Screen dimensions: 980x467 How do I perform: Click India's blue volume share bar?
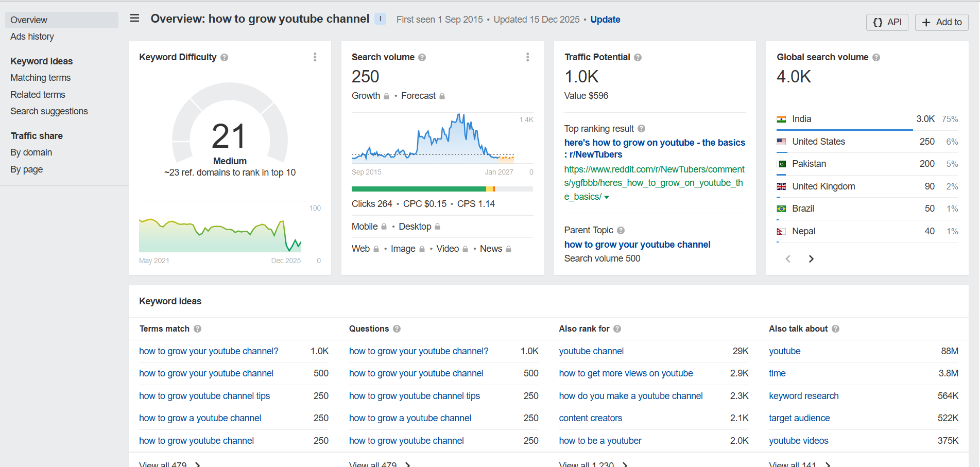(x=845, y=130)
